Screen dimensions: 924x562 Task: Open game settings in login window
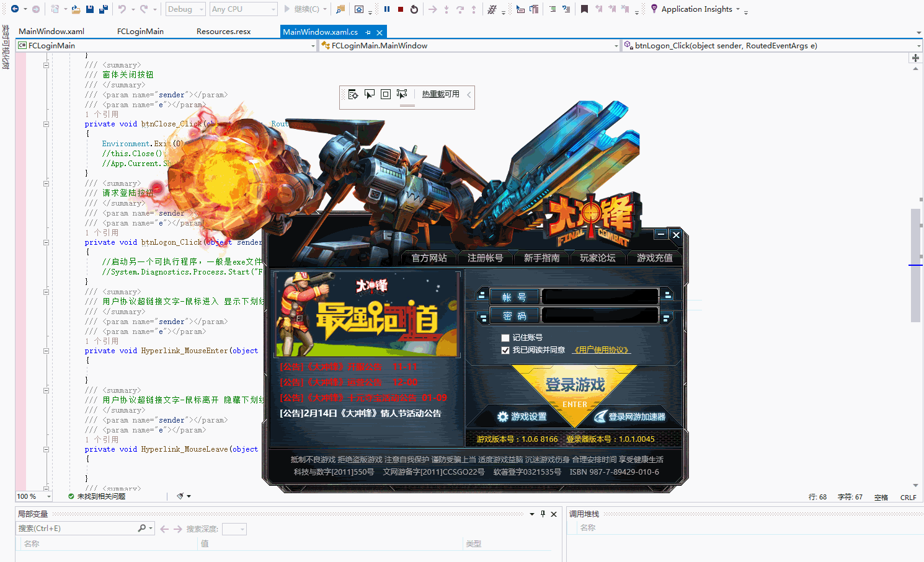(x=522, y=417)
